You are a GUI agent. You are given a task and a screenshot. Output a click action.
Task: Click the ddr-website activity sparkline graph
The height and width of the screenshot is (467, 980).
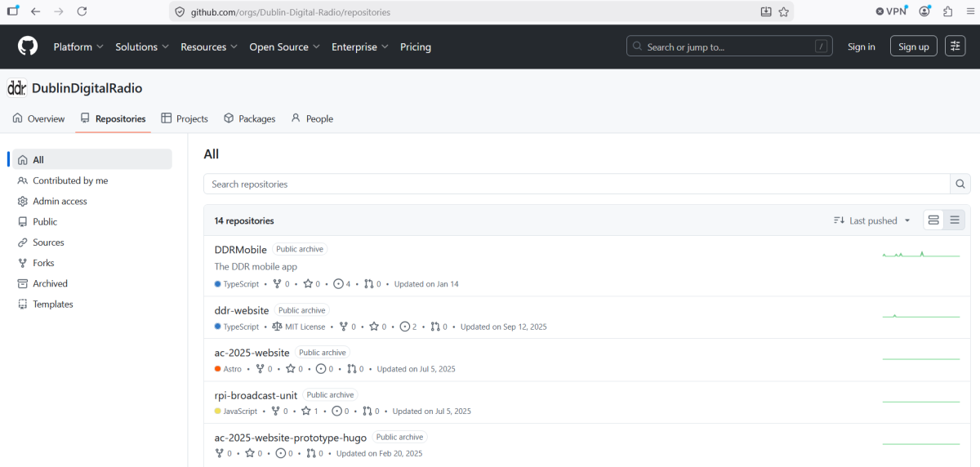[921, 314]
